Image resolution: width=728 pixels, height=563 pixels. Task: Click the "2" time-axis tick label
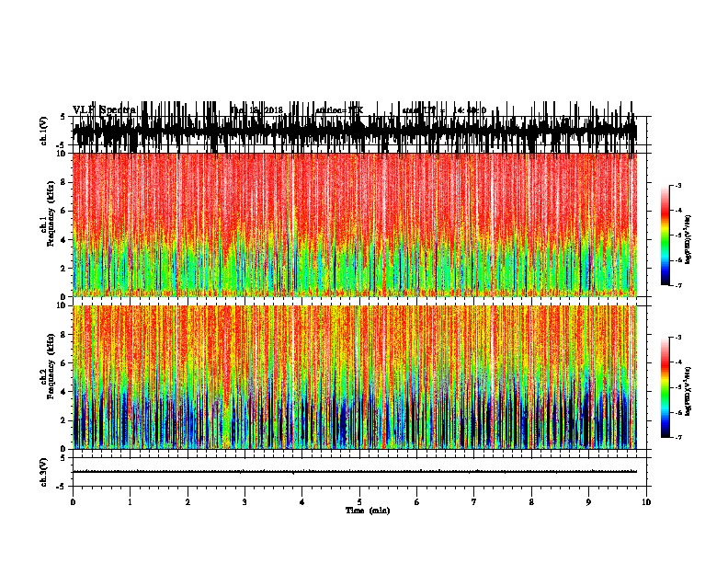point(188,502)
